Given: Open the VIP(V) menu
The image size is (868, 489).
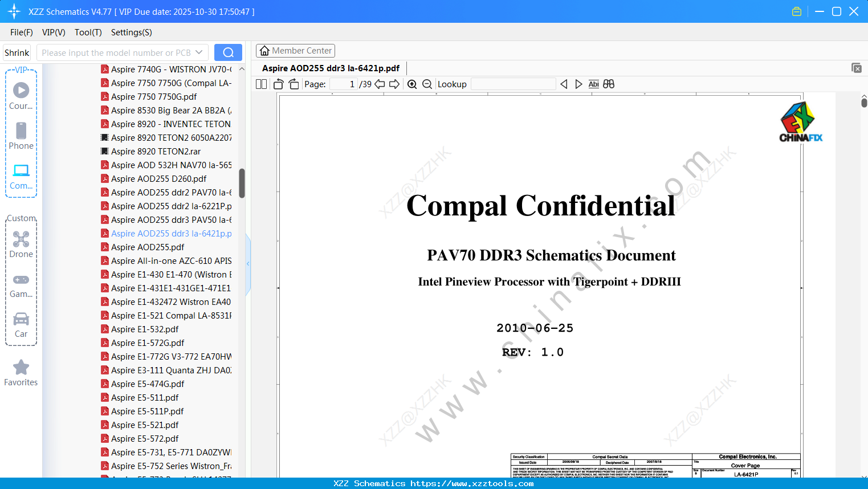Looking at the screenshot, I should (54, 32).
